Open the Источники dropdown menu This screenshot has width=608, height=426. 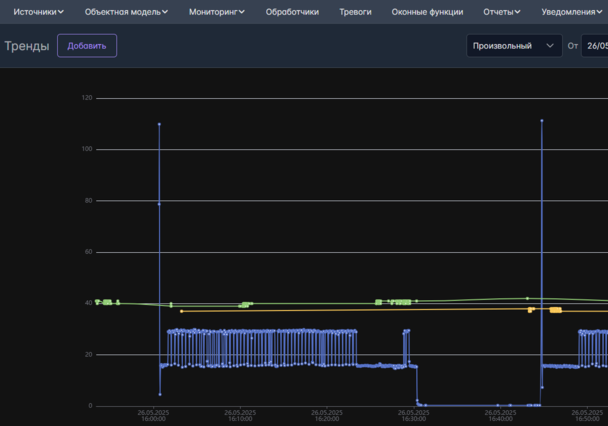pyautogui.click(x=38, y=12)
